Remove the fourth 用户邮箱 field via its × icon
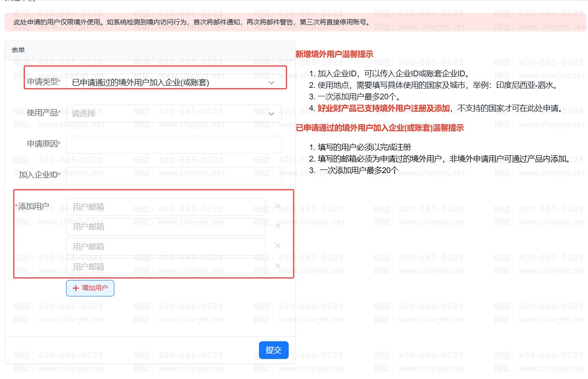Viewport: 588px width, 379px height. [277, 265]
